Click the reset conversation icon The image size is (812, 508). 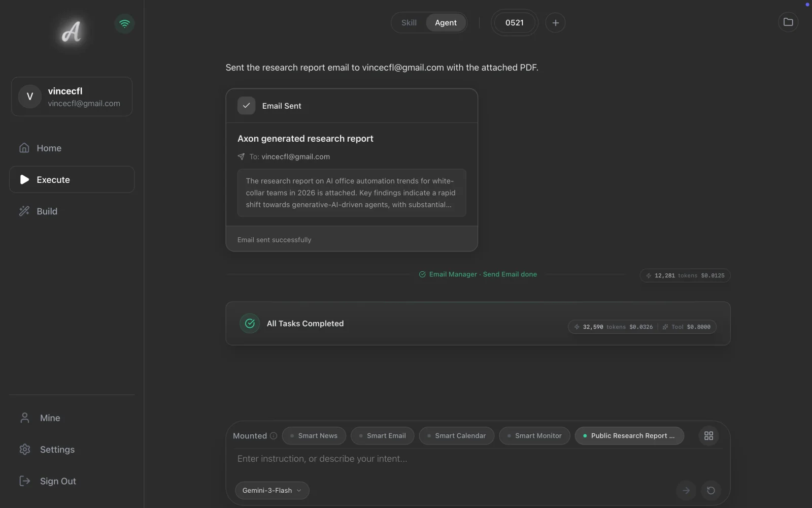tap(711, 490)
